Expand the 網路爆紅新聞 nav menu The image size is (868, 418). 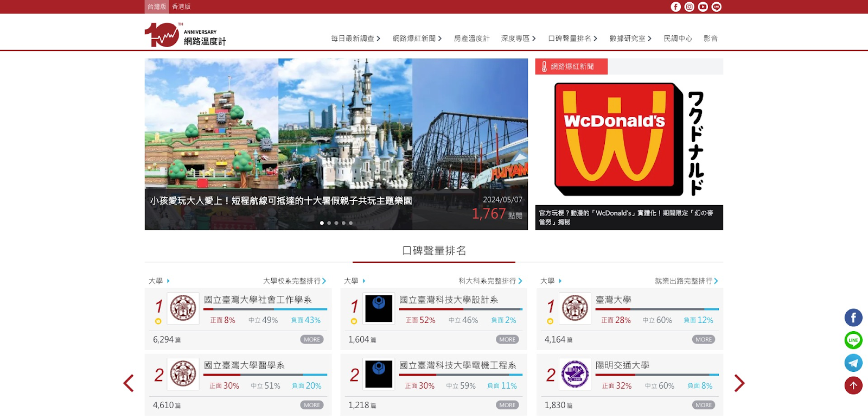coord(417,39)
